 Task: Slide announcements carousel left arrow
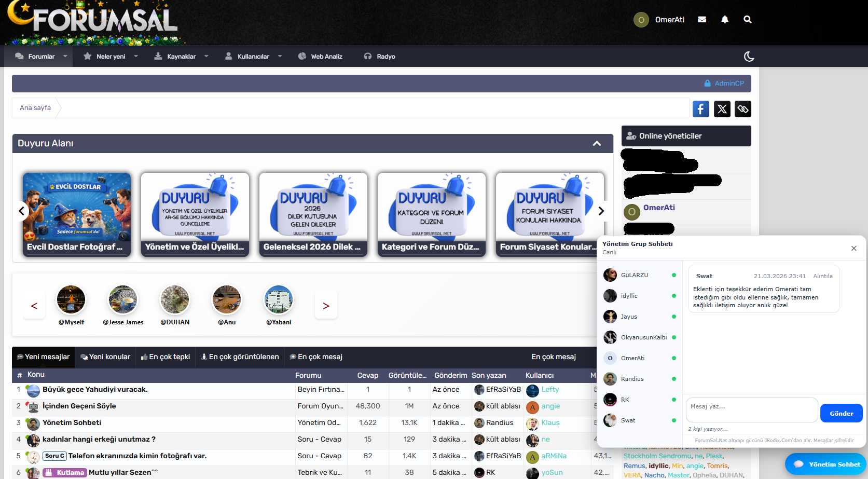coord(21,211)
